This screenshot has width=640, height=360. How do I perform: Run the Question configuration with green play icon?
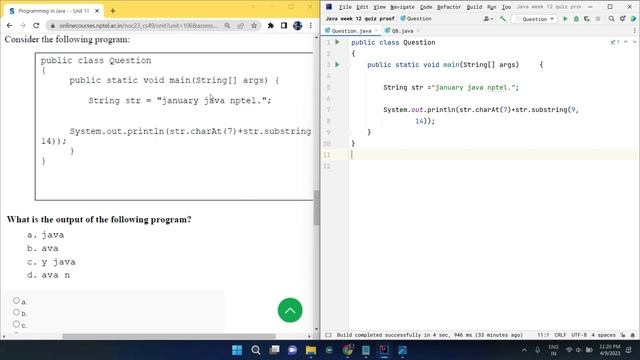coord(565,19)
